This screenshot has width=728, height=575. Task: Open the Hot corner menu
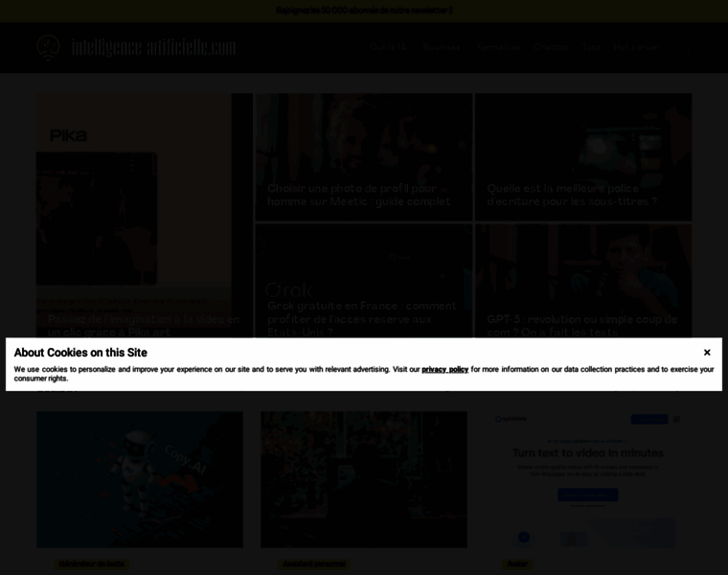[638, 47]
